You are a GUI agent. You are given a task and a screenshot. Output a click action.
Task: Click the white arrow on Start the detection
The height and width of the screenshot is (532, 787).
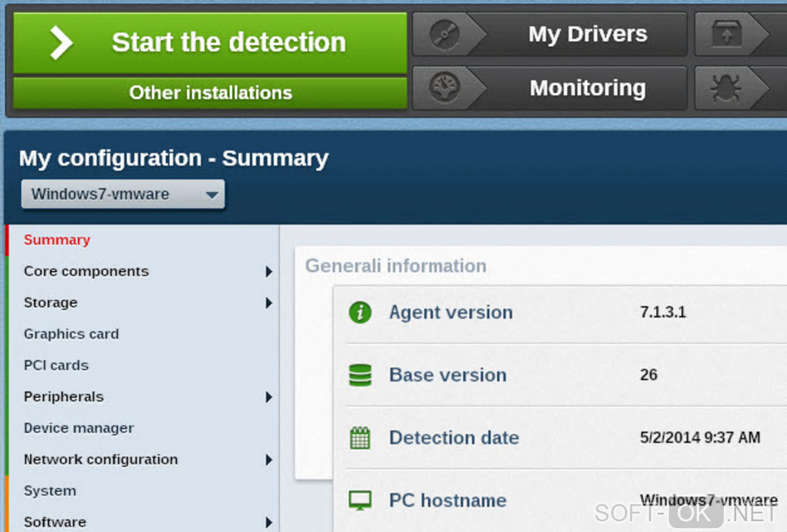[61, 42]
